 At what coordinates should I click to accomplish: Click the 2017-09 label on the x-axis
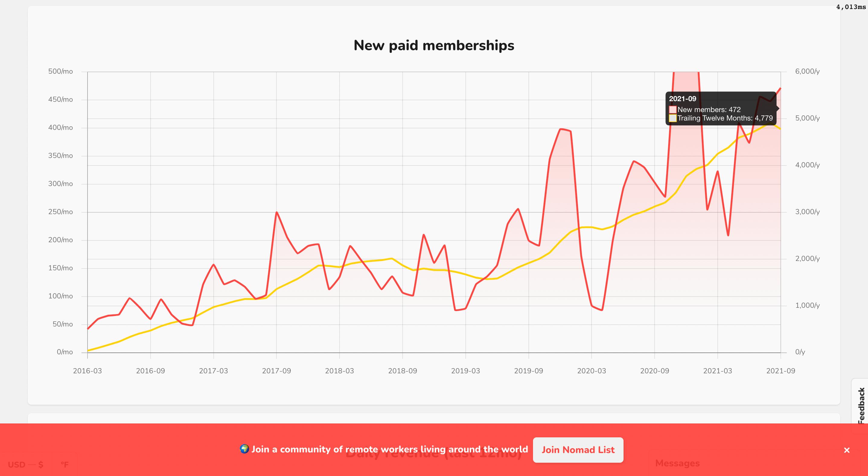(276, 371)
